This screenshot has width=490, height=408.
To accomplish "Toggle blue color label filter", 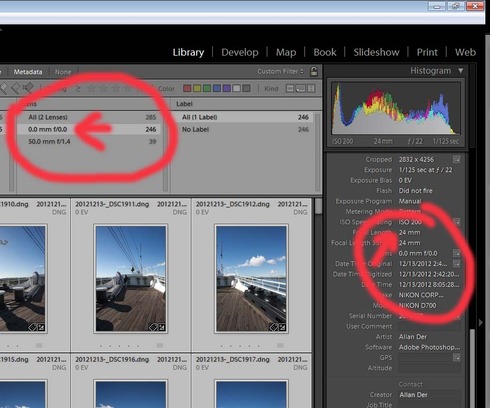I will tap(217, 88).
